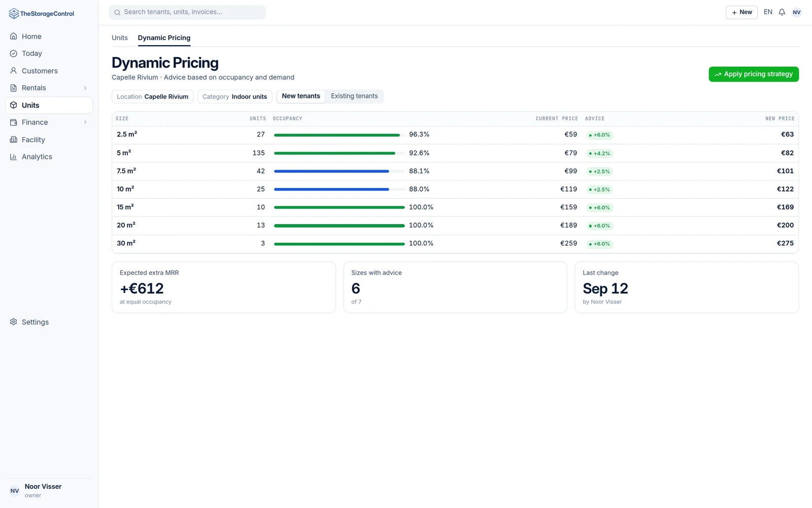Click the Last change Sep 12 card
Image resolution: width=812 pixels, height=508 pixels.
[687, 288]
